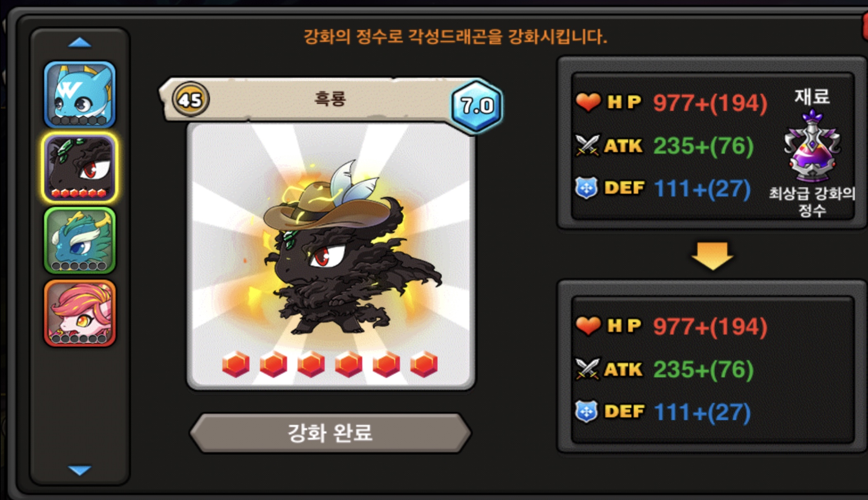Click the DEF shield icon in lower stats
This screenshot has width=868, height=500.
[x=586, y=412]
